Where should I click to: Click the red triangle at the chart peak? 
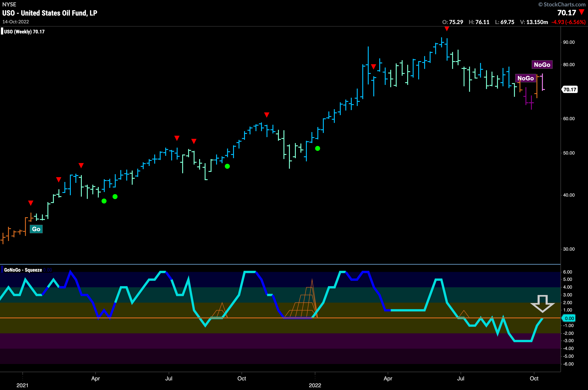coord(447,29)
